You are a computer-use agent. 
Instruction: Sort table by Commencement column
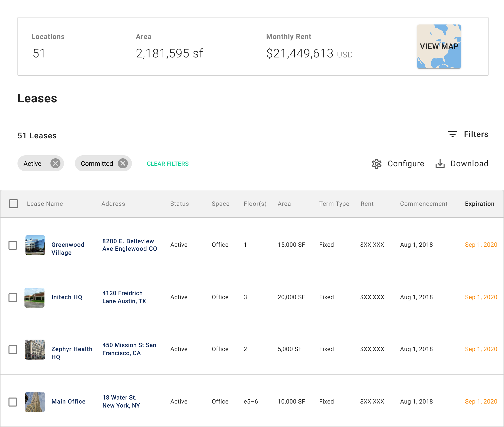[x=424, y=204]
